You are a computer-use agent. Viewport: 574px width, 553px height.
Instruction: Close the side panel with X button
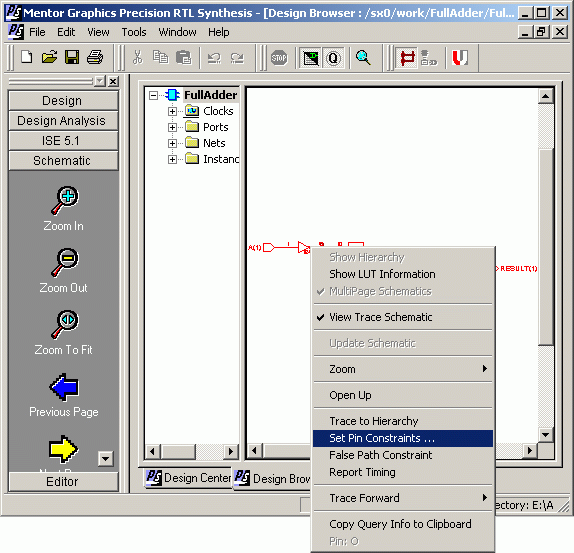click(x=113, y=81)
